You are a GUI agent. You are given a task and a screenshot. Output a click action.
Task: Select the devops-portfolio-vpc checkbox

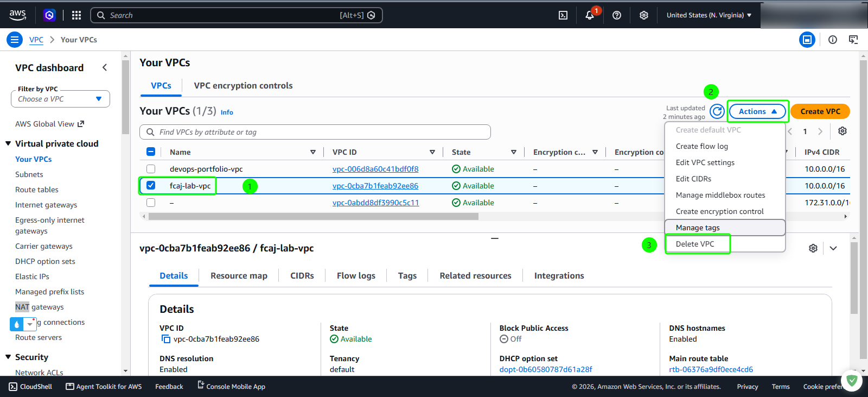(x=151, y=169)
